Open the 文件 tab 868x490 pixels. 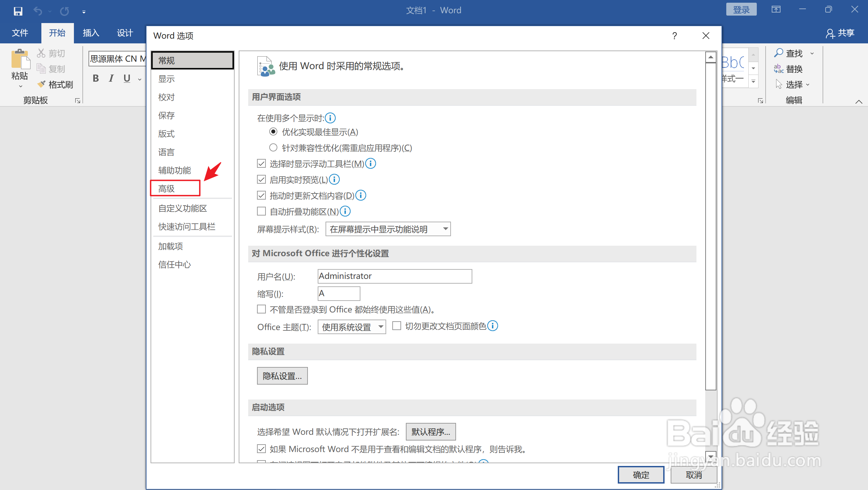point(20,33)
